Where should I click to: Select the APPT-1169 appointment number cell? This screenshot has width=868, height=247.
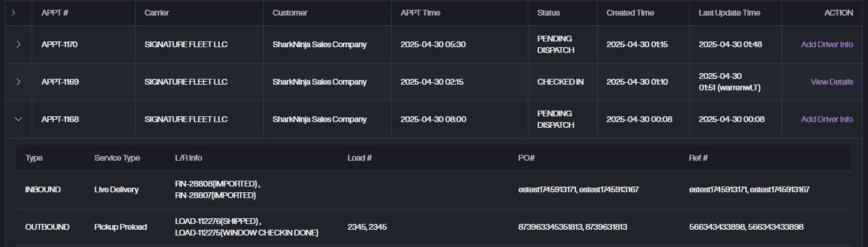tap(60, 82)
